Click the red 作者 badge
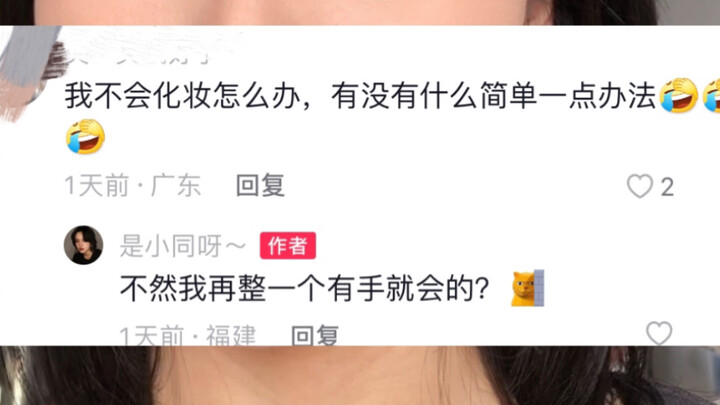Image resolution: width=720 pixels, height=405 pixels. click(x=288, y=246)
